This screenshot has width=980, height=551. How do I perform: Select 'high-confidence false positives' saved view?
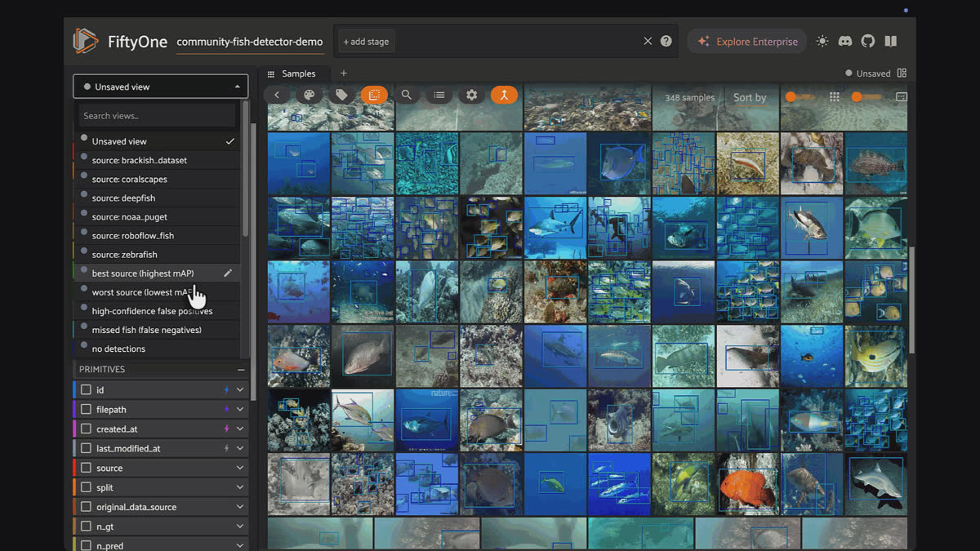(157, 311)
